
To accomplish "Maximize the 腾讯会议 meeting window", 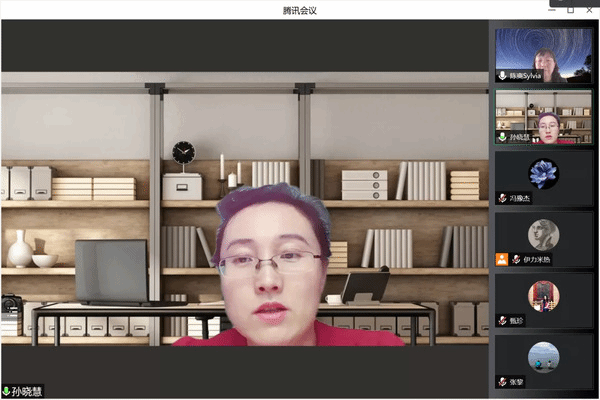I will point(570,9).
